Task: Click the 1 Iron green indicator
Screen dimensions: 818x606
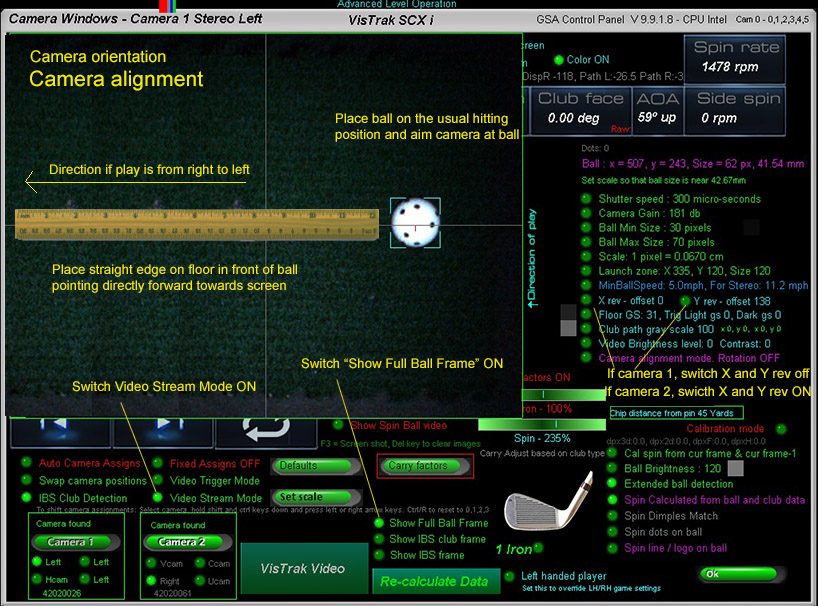Action: coord(538,547)
